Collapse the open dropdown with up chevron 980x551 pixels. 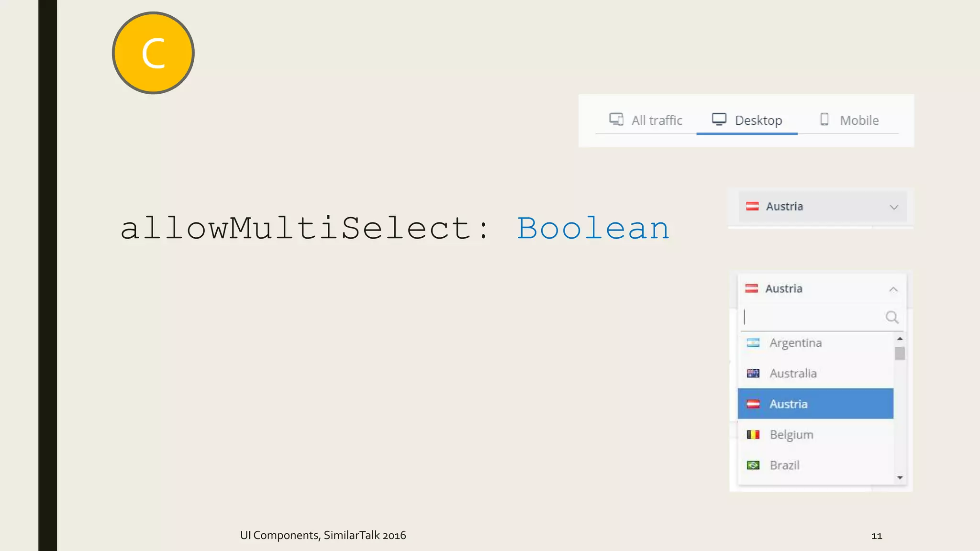tap(893, 289)
